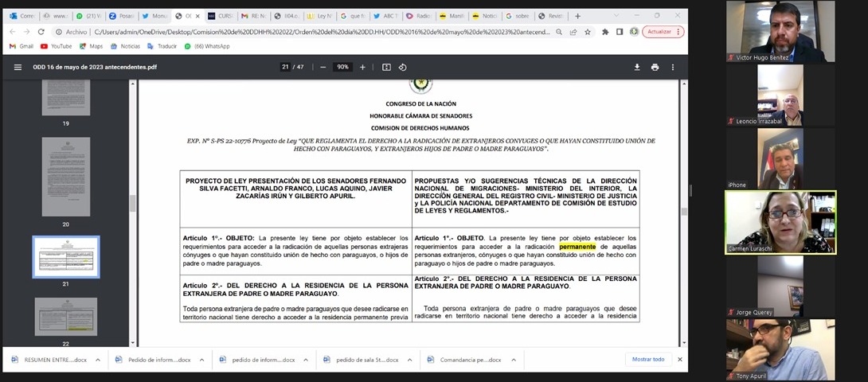
Task: Open the PDF viewer sidebar menu icon
Action: click(18, 67)
